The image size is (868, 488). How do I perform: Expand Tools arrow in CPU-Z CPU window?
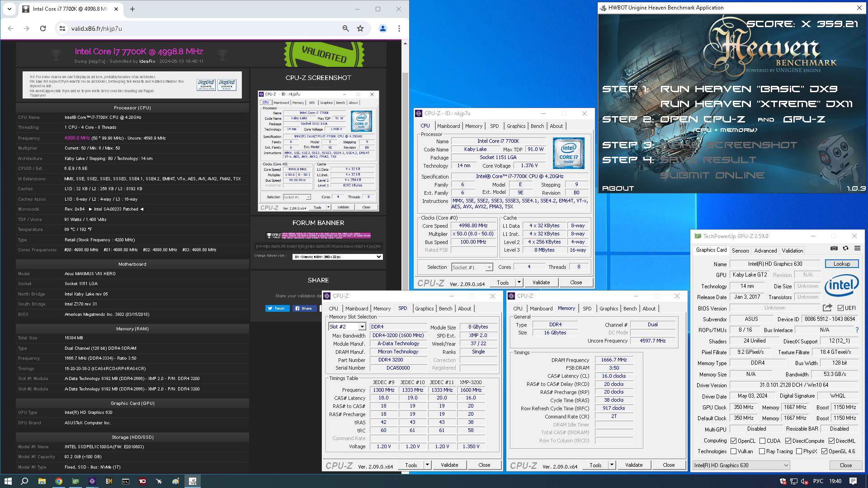[519, 282]
